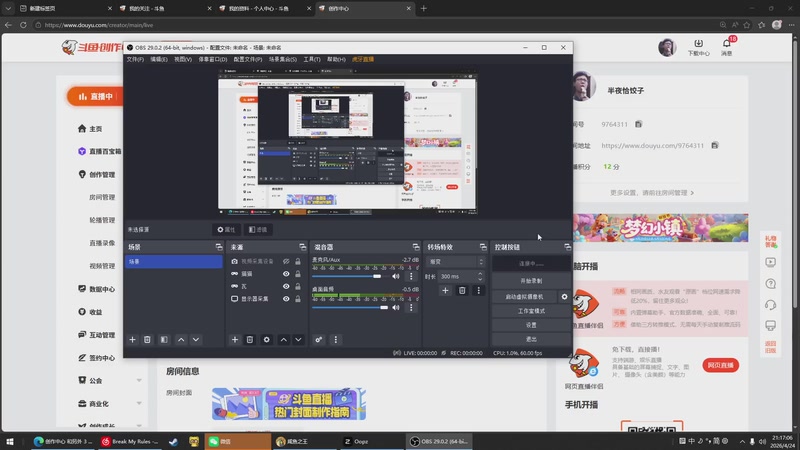Screen dimensions: 800x450
Task: Open OBS Edit menu
Action: (159, 59)
